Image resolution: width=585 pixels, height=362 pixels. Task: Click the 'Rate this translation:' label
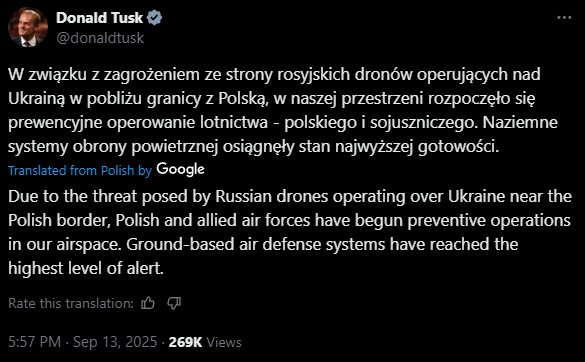[x=71, y=303]
